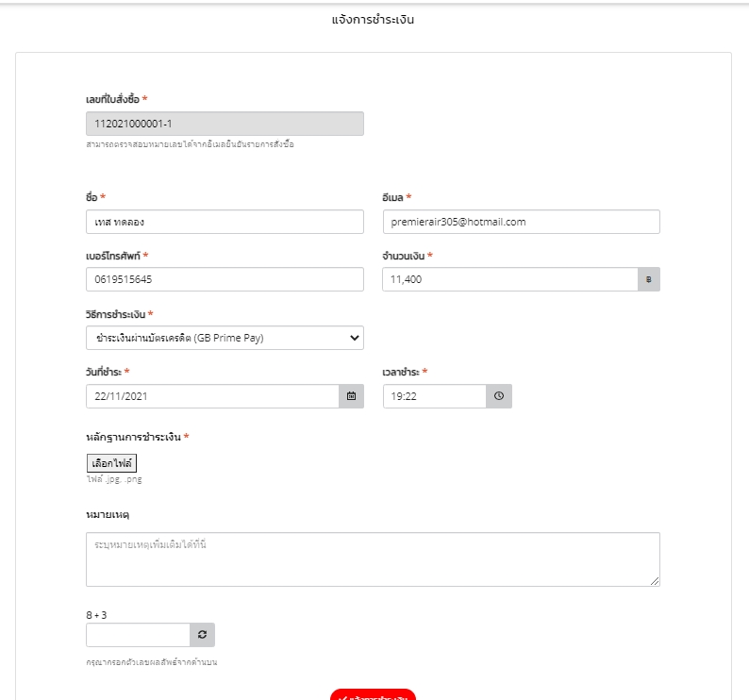The image size is (749, 700).
Task: Open the calendar picker icon for payment date
Action: (x=351, y=396)
